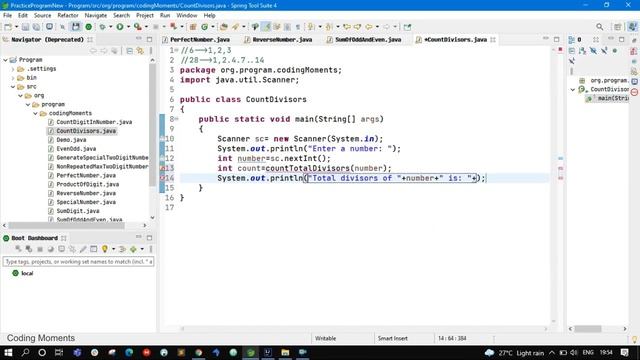
Task: Toggle Show Whitespace Characters toolbar button
Action: pyautogui.click(x=298, y=27)
